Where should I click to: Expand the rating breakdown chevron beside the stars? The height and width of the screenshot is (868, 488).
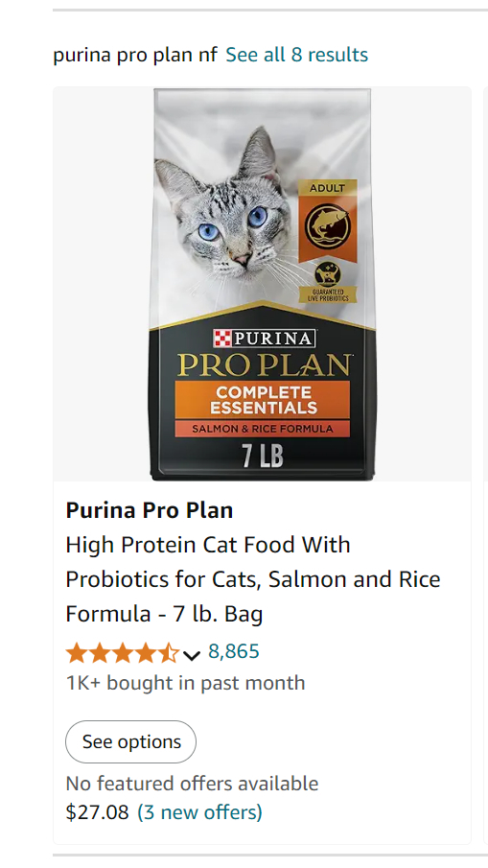[x=192, y=655]
